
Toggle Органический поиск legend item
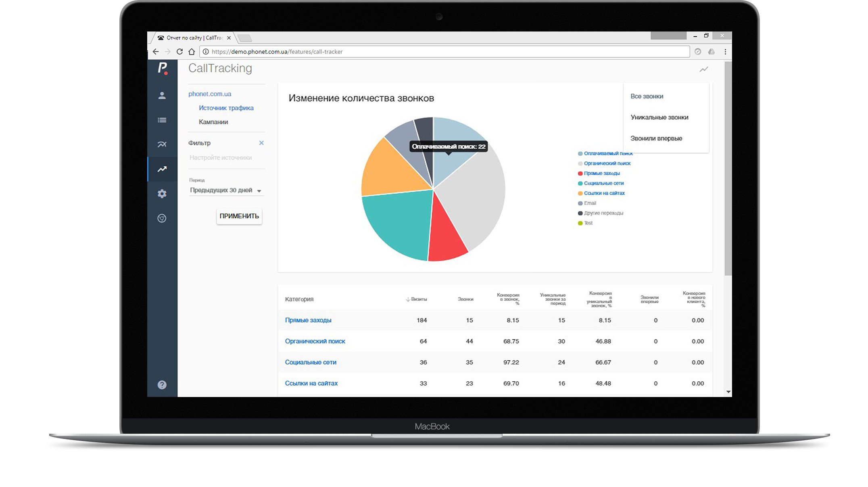pos(604,163)
